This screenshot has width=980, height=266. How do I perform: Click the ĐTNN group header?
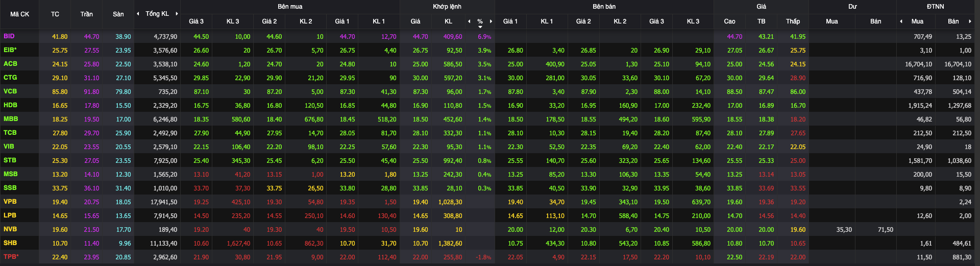(x=936, y=7)
